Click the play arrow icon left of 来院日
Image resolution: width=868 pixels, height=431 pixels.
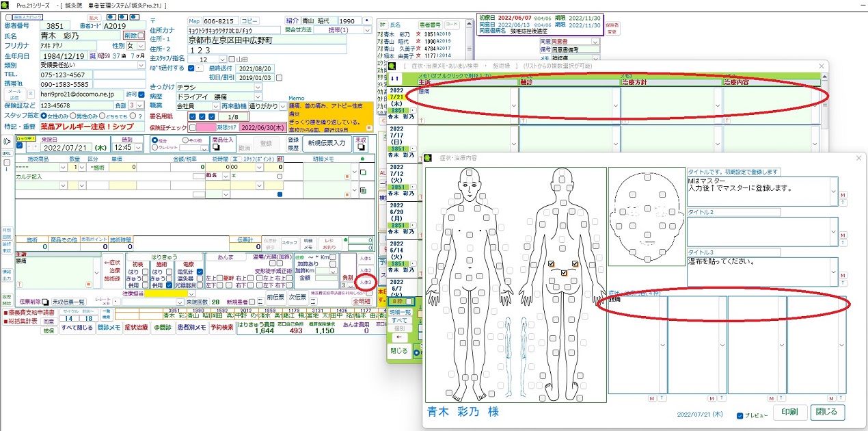coord(7,141)
